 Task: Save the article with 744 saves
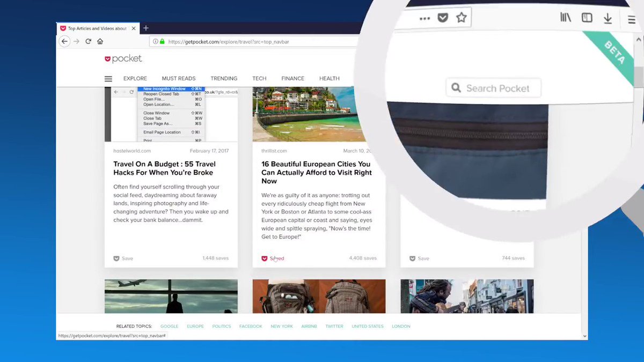[x=419, y=258]
